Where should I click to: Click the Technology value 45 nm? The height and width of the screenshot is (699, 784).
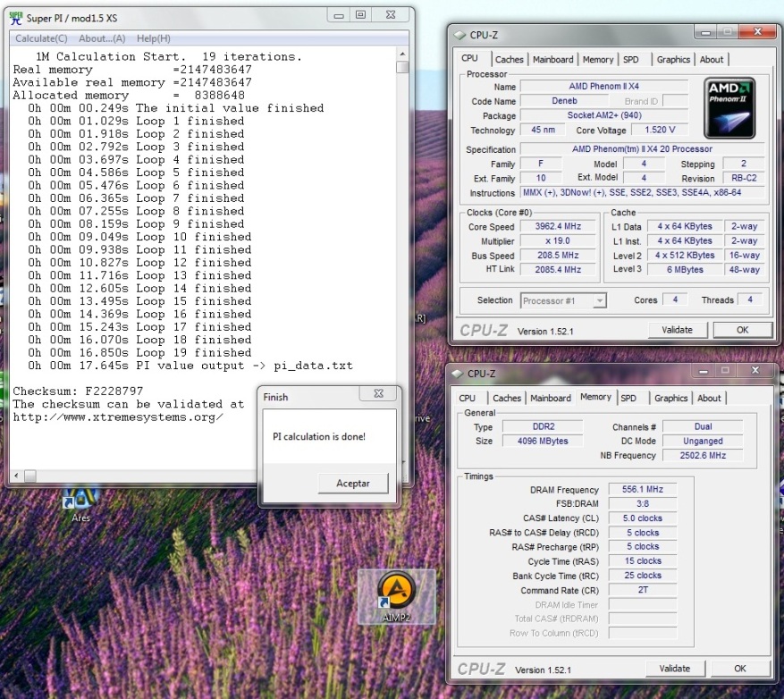coord(543,130)
